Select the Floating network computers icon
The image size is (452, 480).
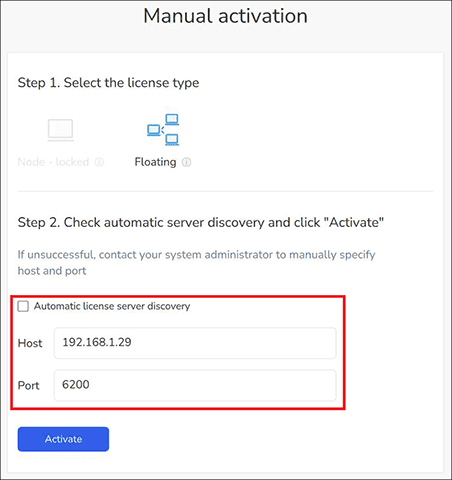[163, 130]
